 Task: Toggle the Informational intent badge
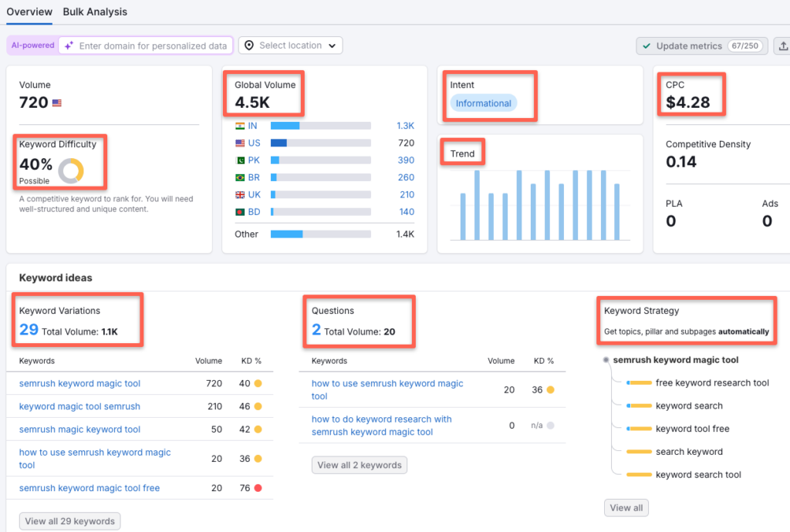482,103
